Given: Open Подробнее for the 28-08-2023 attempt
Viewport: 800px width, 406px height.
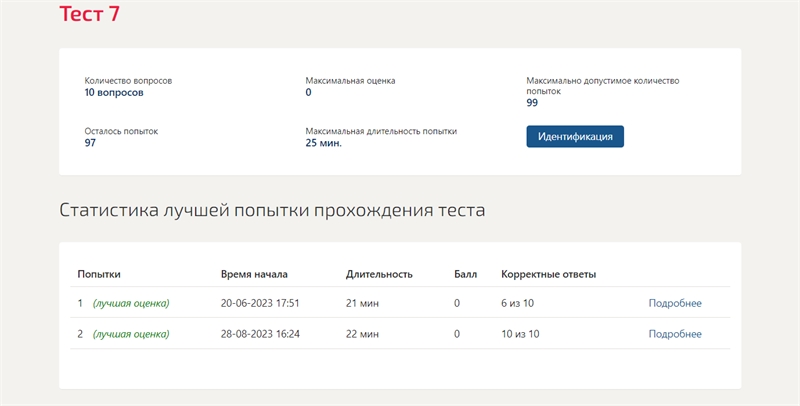Looking at the screenshot, I should click(x=675, y=334).
